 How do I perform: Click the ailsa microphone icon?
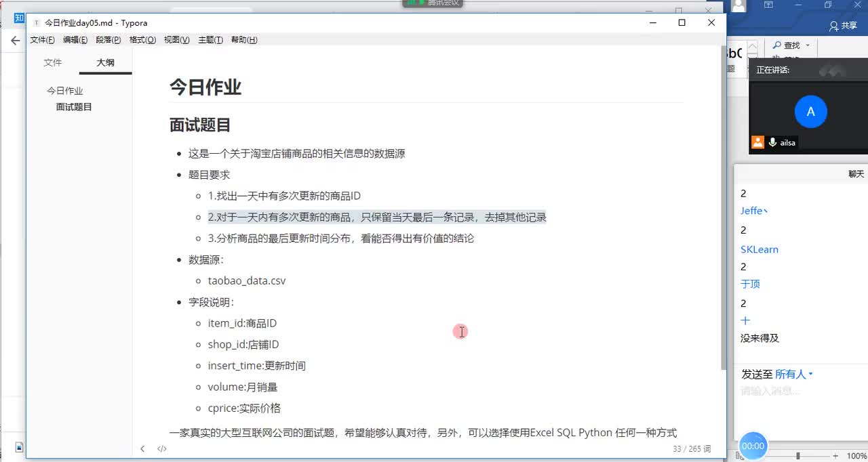point(772,143)
